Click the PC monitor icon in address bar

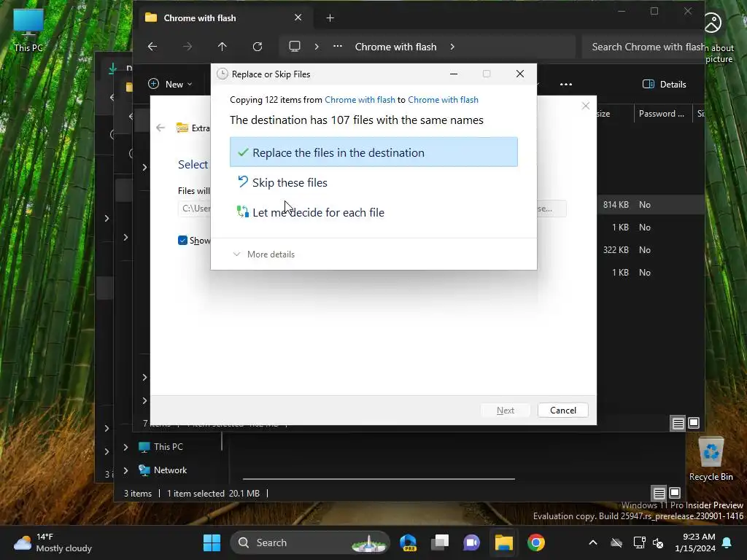(x=295, y=47)
